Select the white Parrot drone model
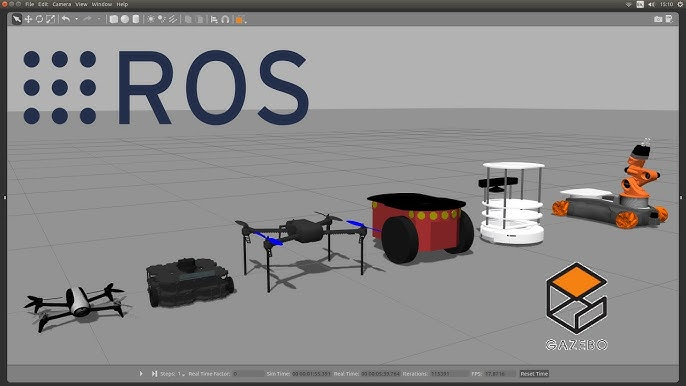Viewport: 686px width, 386px height. point(77,305)
